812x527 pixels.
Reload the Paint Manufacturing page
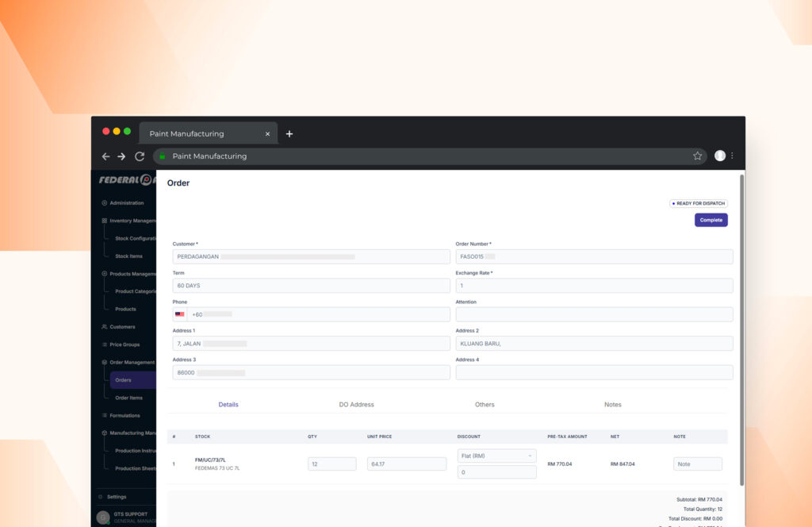click(x=140, y=156)
